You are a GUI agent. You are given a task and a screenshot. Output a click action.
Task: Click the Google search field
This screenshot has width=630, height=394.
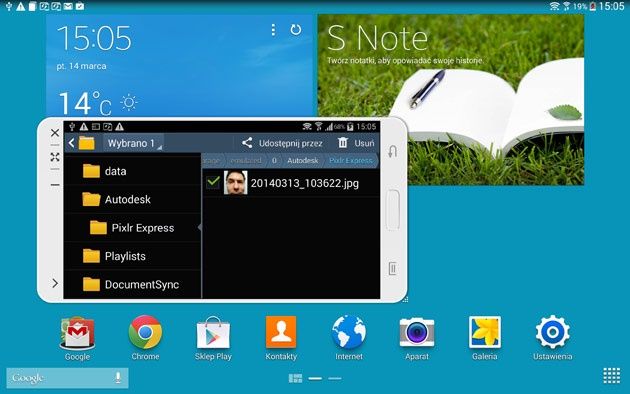click(x=68, y=378)
